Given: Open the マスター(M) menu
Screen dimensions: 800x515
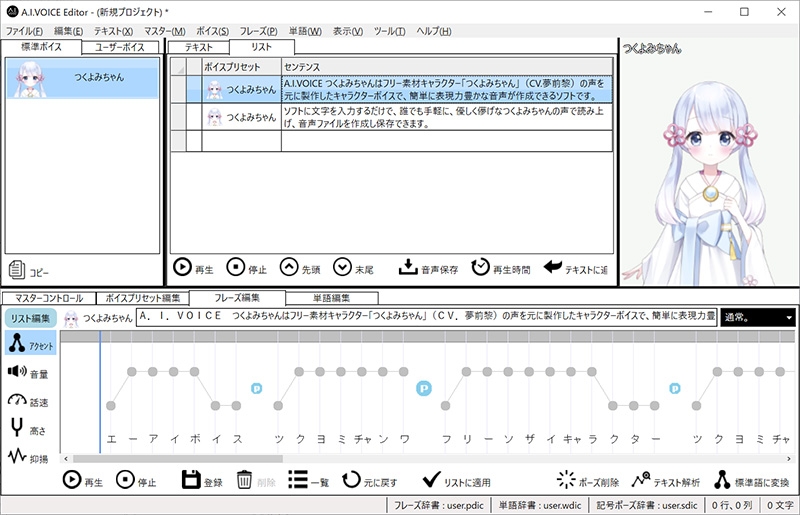Looking at the screenshot, I should pos(164,31).
